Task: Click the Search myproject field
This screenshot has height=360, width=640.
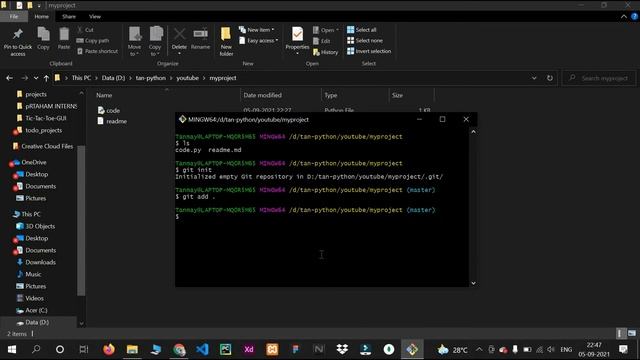Action: tap(599, 78)
